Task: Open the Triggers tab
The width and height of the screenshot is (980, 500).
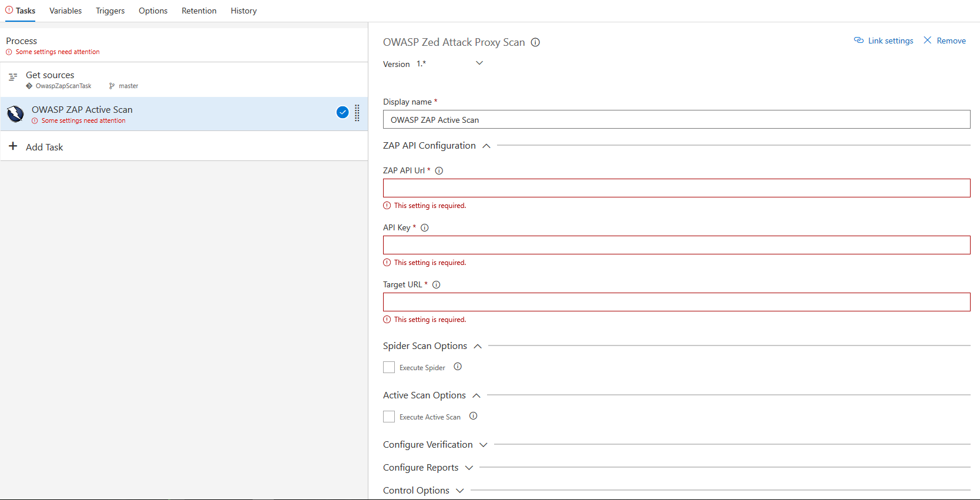Action: point(110,11)
